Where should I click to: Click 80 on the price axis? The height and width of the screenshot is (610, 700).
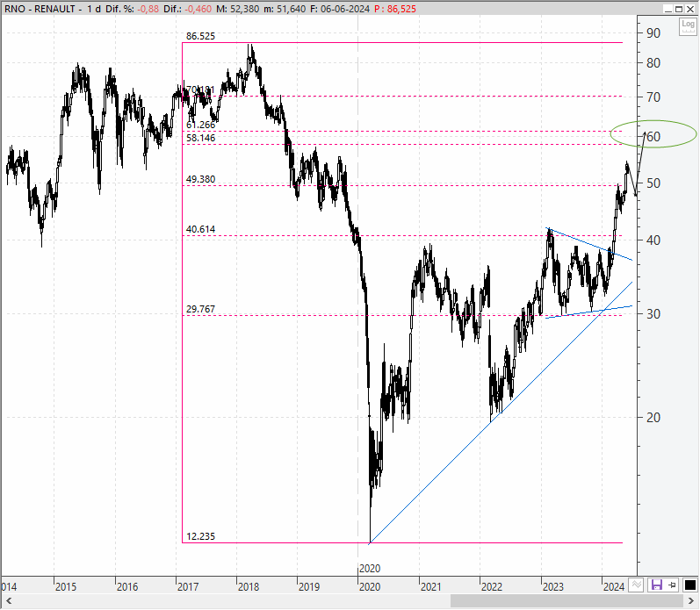(x=653, y=63)
